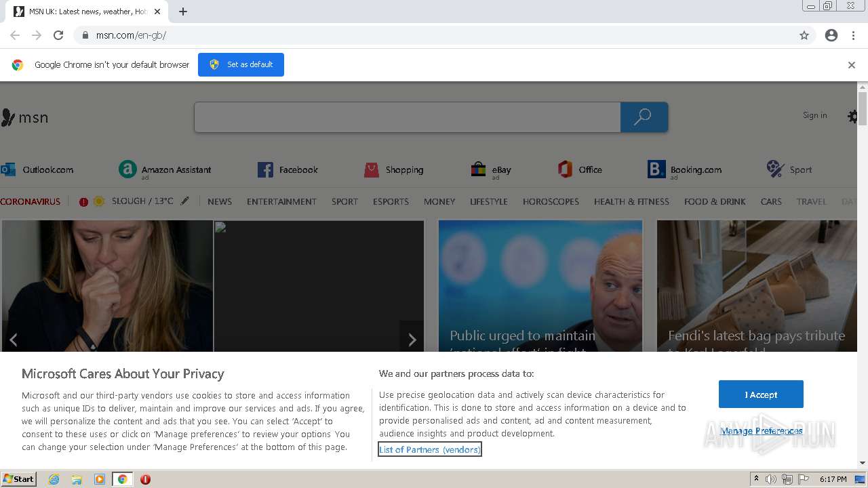Go to Food & Drink section
868x488 pixels.
715,201
